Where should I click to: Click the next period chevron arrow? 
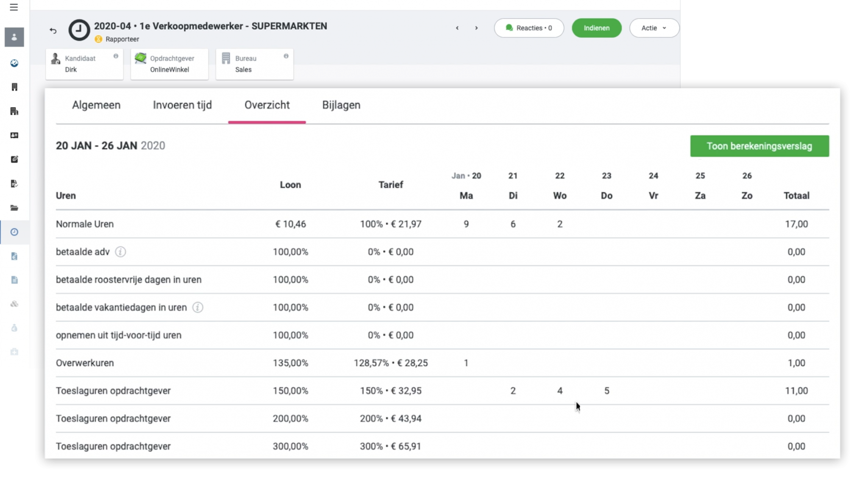coord(476,28)
